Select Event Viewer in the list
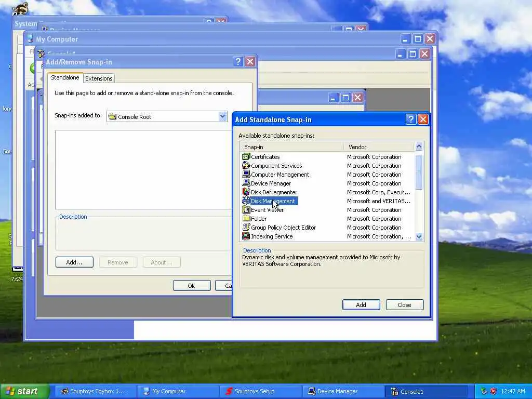 coord(268,210)
